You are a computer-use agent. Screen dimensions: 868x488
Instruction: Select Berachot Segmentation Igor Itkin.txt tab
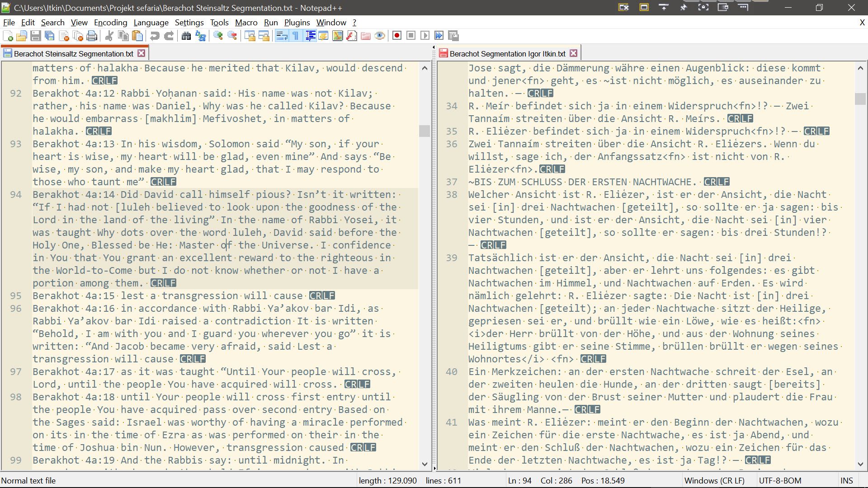[x=507, y=54]
